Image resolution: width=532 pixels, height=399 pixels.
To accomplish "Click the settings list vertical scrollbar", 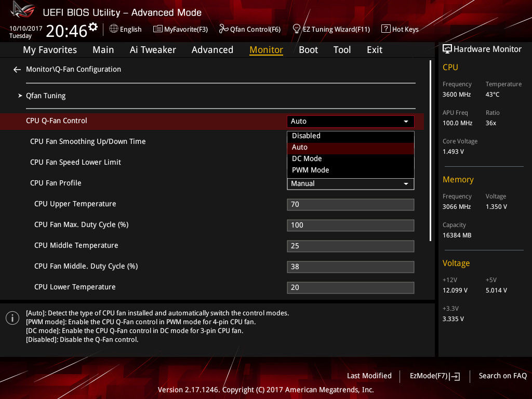I will pyautogui.click(x=430, y=151).
